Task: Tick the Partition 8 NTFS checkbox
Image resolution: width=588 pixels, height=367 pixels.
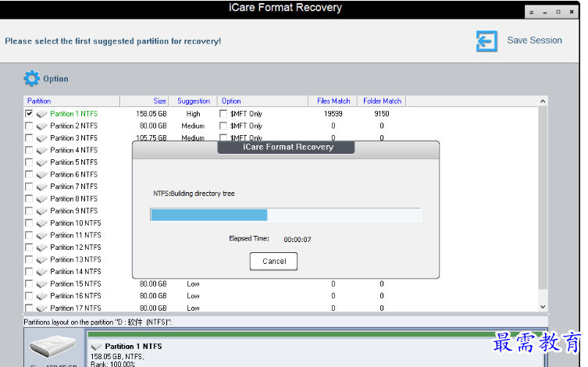Action: tap(29, 198)
